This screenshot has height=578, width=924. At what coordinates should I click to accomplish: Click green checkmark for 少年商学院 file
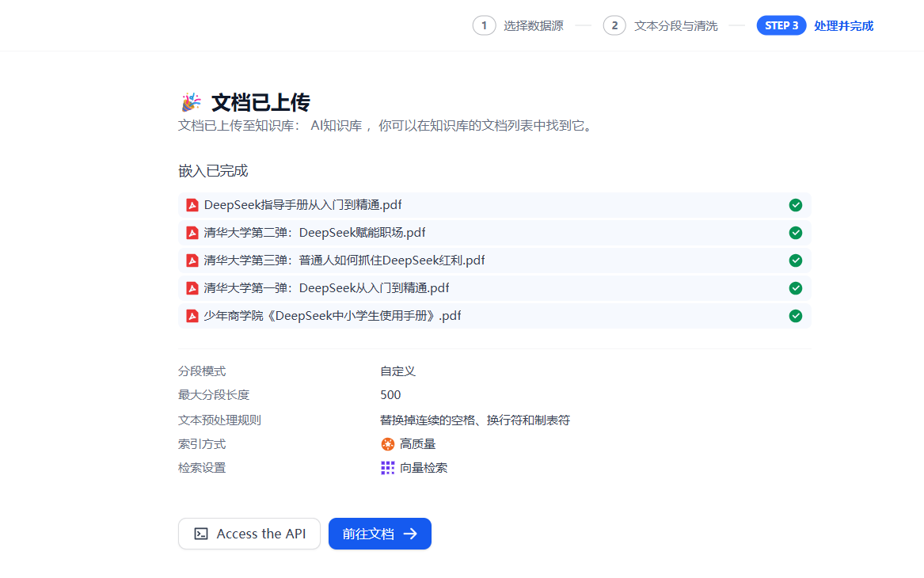tap(796, 316)
